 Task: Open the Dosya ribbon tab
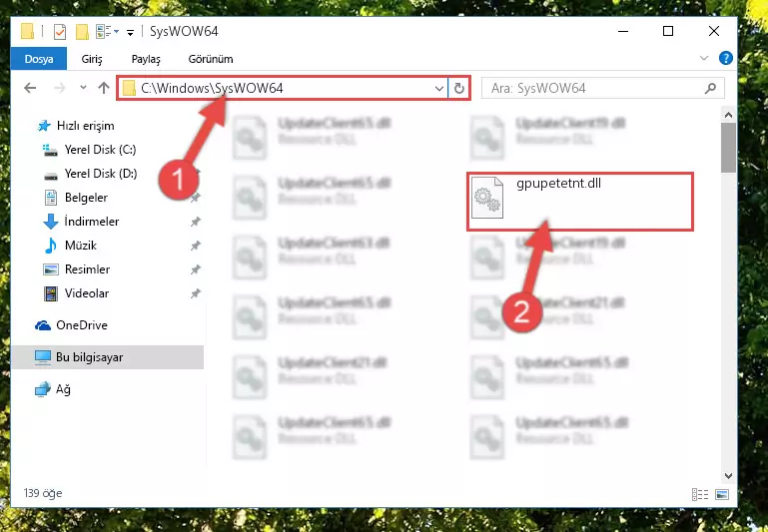[x=39, y=59]
